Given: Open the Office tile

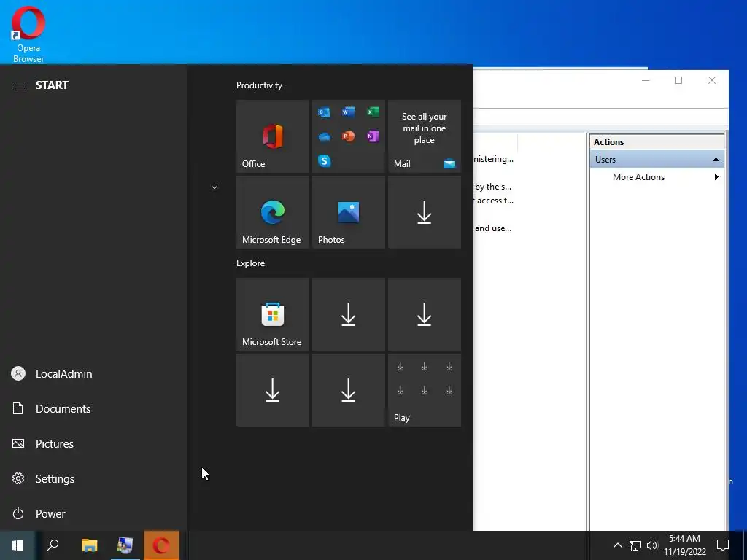Looking at the screenshot, I should click(273, 136).
